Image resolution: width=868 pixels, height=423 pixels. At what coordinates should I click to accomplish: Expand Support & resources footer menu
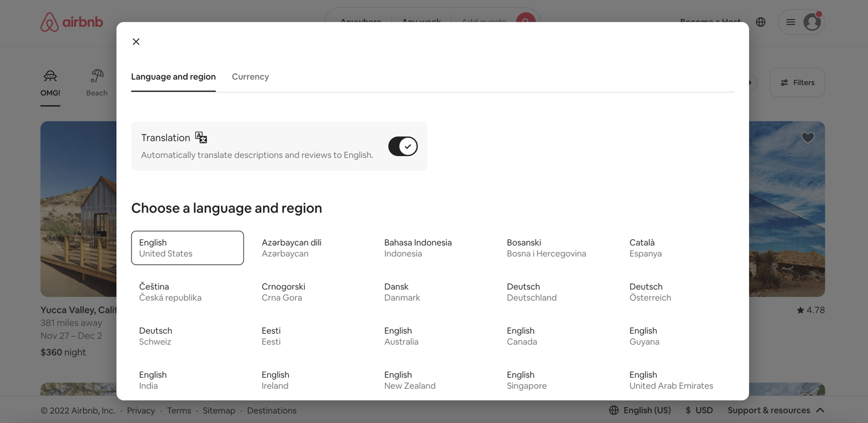tap(775, 410)
